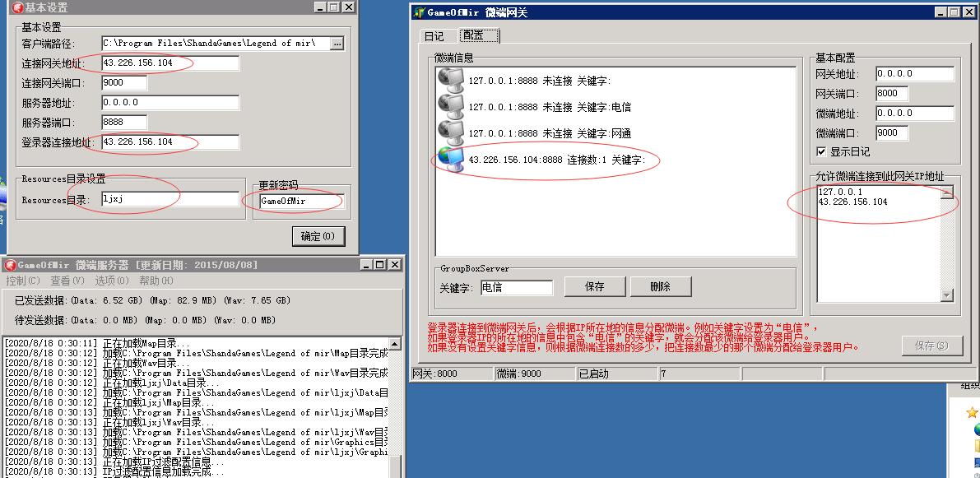
Task: Click the GameOfMir 微端网关 title bar icon
Action: click(420, 12)
